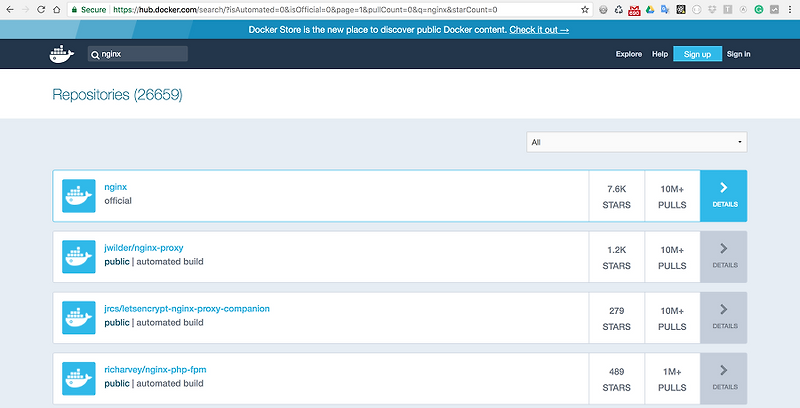Click whale thumbnail for jrcs/letsencrypt-nginx-proxy-companion
This screenshot has height=408, width=800.
pyautogui.click(x=79, y=318)
